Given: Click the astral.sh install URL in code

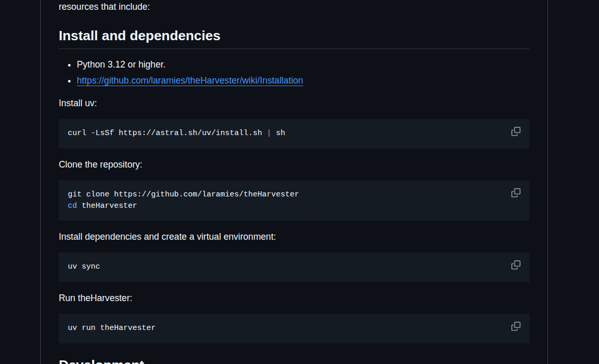Looking at the screenshot, I should click(190, 133).
